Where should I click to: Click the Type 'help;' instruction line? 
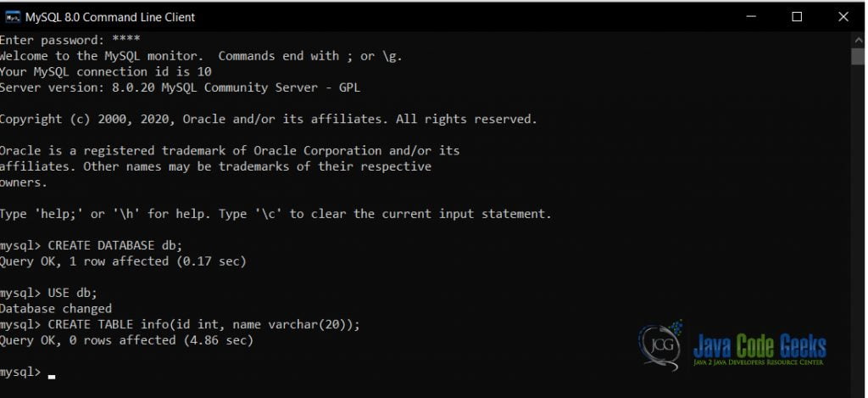(275, 214)
